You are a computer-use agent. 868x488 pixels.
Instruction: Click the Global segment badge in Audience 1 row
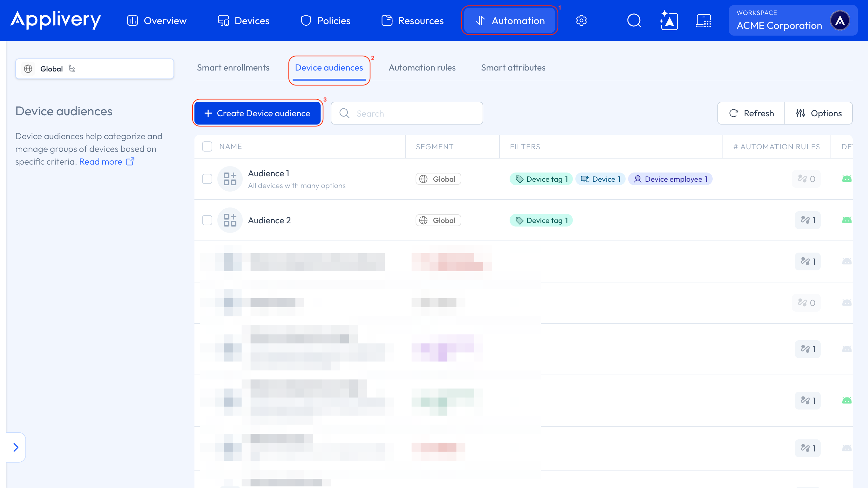[x=438, y=179]
